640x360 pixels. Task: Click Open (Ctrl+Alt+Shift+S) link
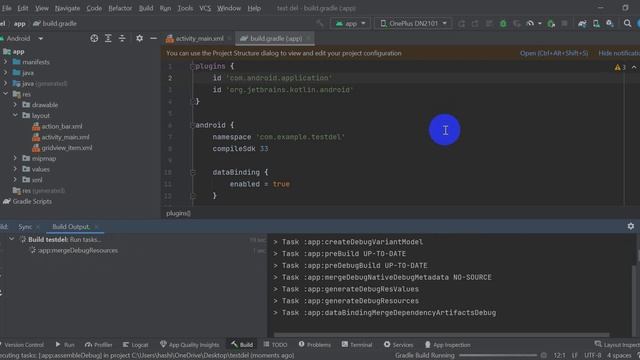[554, 53]
